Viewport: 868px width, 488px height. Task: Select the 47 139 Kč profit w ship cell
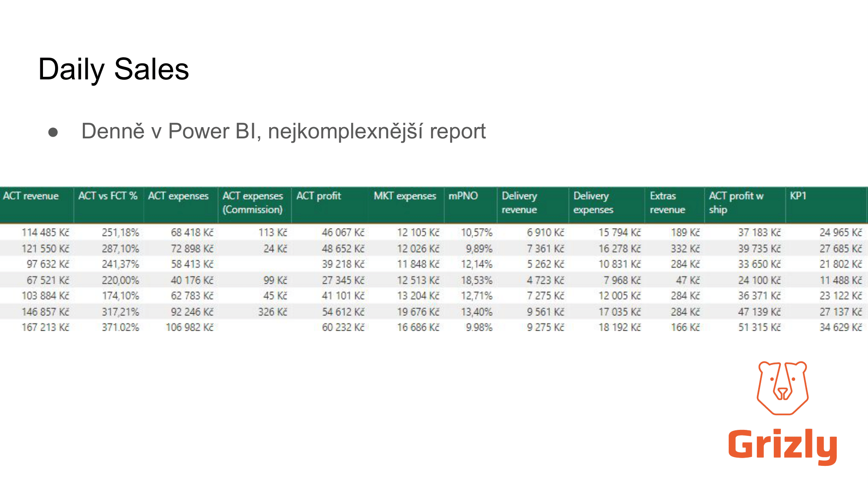[x=759, y=312]
